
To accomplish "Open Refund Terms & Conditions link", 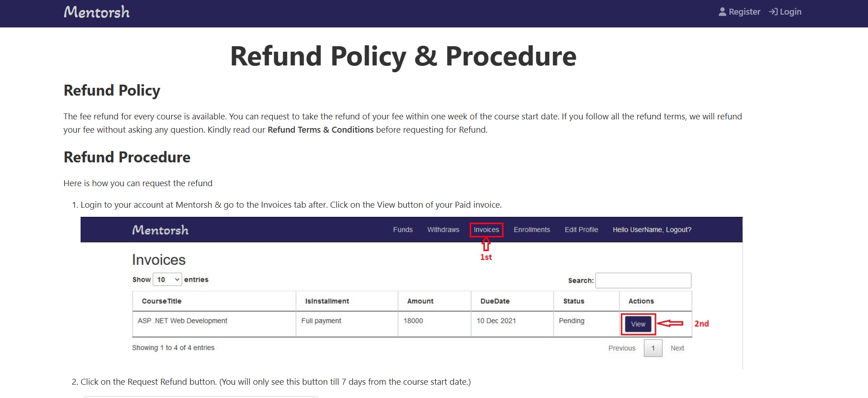I will tap(320, 130).
